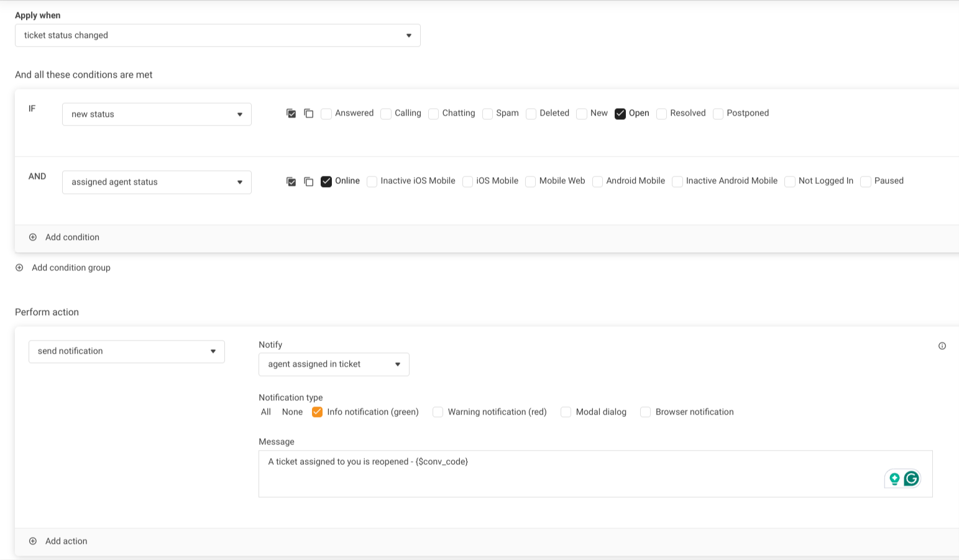
Task: Uncheck the Open status checkbox
Action: coord(620,114)
